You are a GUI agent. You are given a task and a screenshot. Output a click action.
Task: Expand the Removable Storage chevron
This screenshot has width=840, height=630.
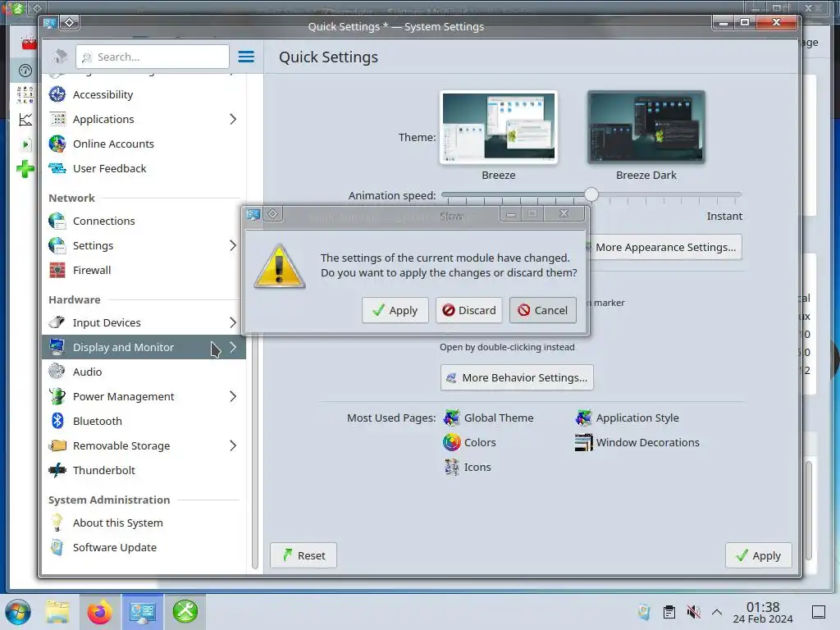pyautogui.click(x=233, y=445)
